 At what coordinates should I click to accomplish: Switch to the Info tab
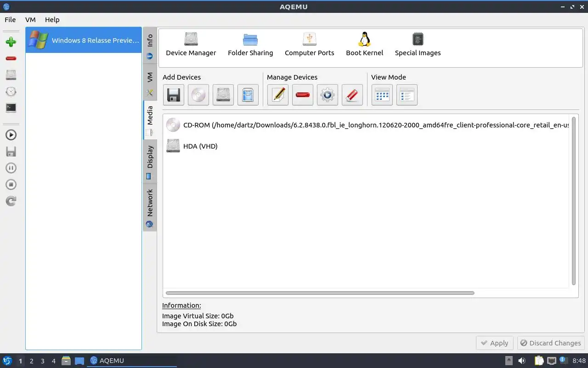click(x=150, y=46)
